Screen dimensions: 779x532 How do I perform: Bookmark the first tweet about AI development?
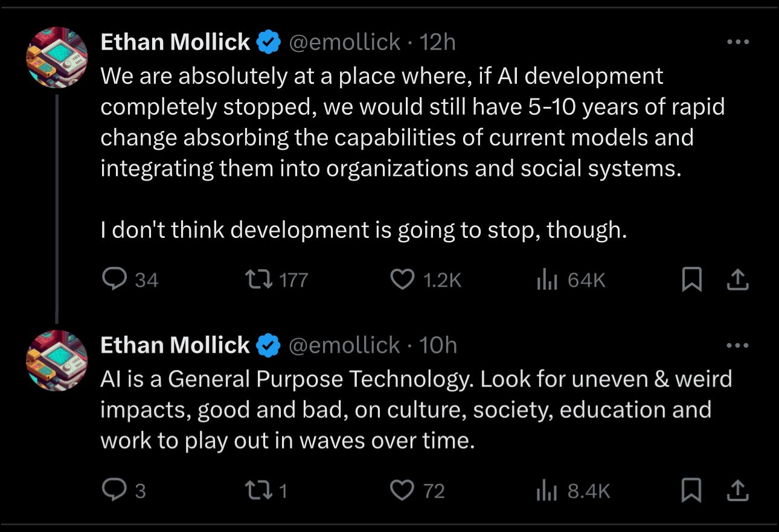point(691,280)
